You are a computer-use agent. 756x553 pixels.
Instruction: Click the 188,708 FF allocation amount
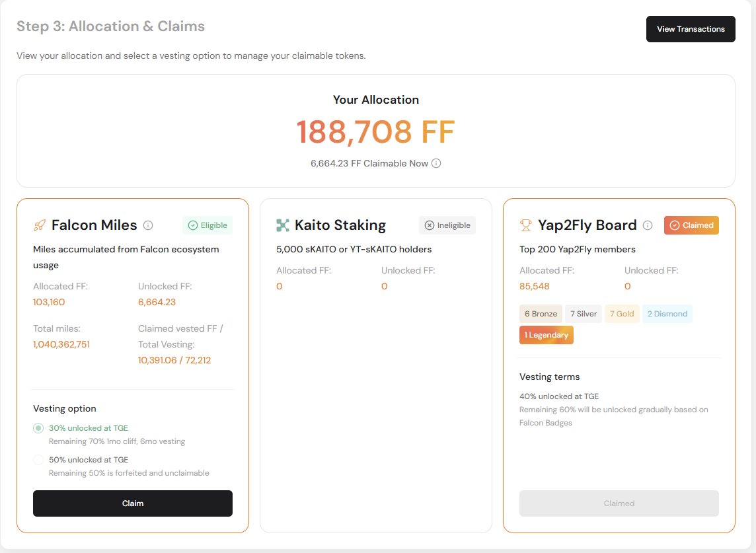pyautogui.click(x=375, y=132)
